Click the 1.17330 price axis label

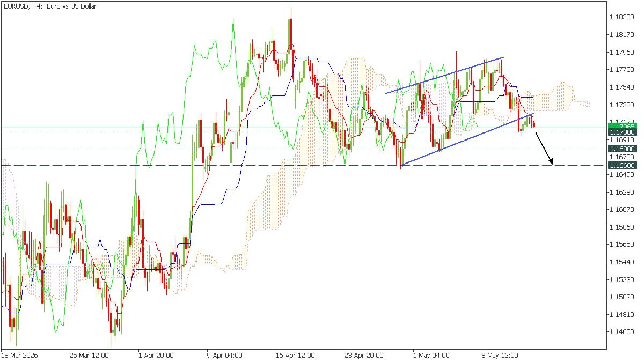coord(623,105)
